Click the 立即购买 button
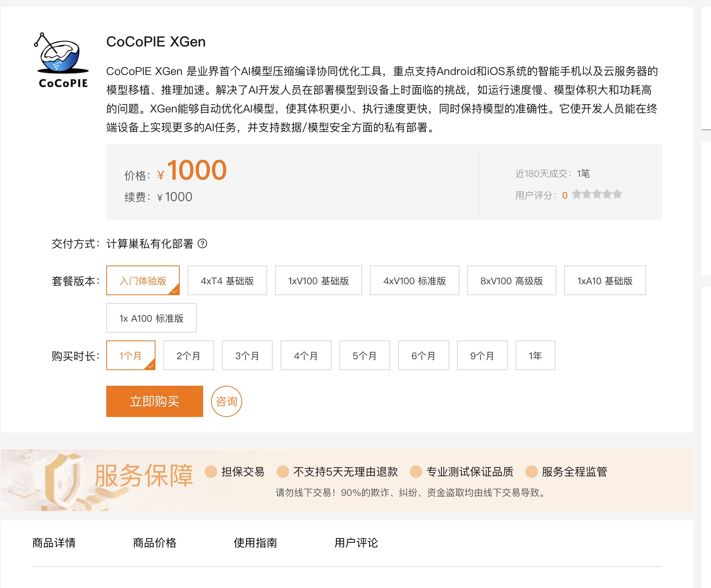The width and height of the screenshot is (711, 588). point(155,401)
